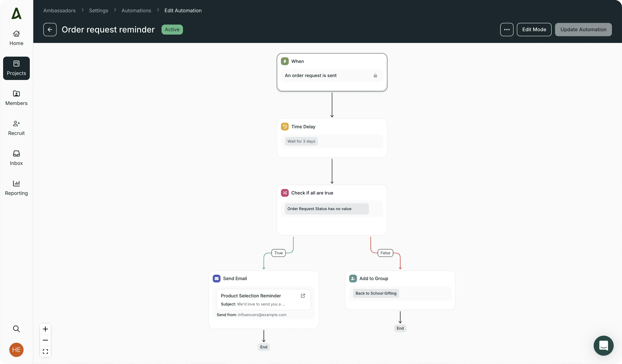Navigate to Members section
This screenshot has height=364, width=622.
16,98
